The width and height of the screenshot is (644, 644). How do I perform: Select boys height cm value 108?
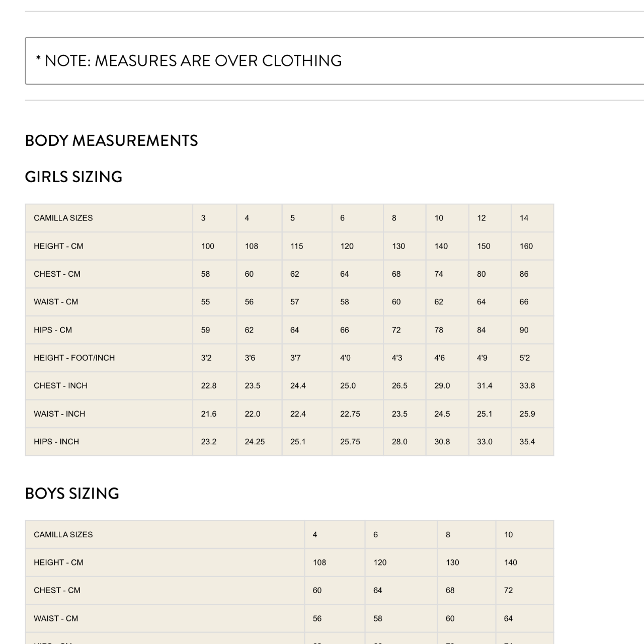[319, 562]
